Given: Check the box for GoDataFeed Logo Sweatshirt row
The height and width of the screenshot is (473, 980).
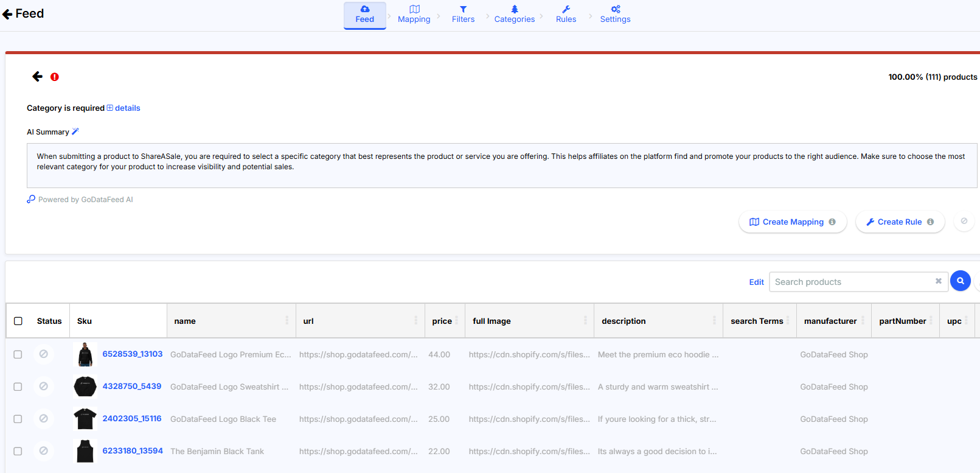Looking at the screenshot, I should (18, 387).
